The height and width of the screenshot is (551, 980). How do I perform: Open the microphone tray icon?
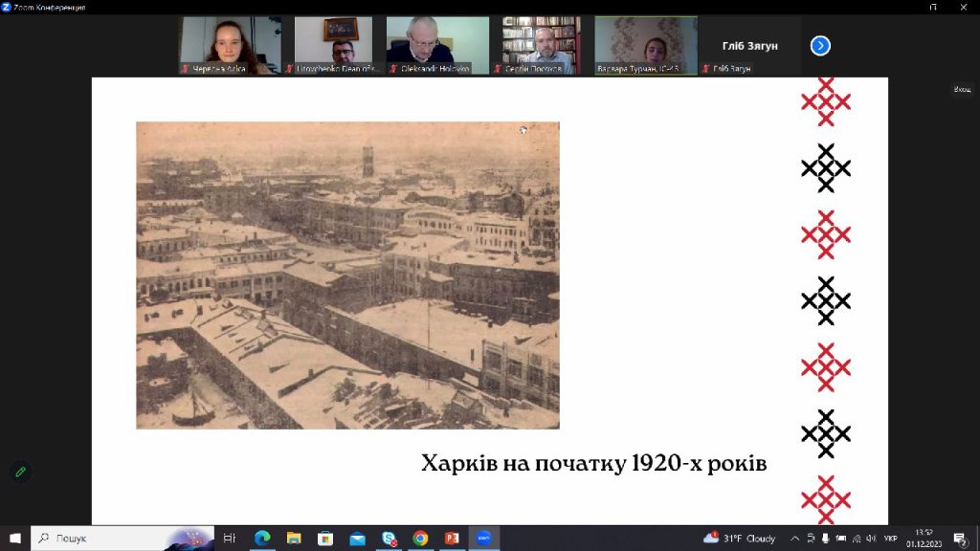pos(826,538)
